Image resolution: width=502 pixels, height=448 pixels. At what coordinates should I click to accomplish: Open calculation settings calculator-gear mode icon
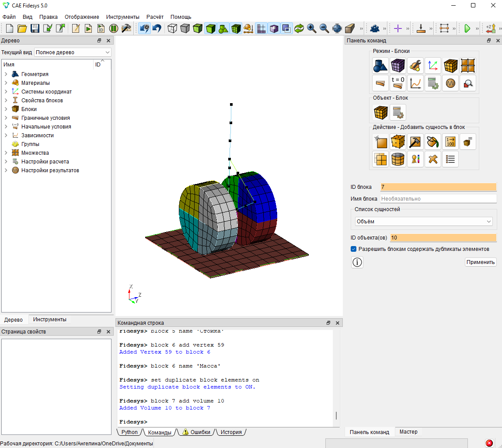433,83
